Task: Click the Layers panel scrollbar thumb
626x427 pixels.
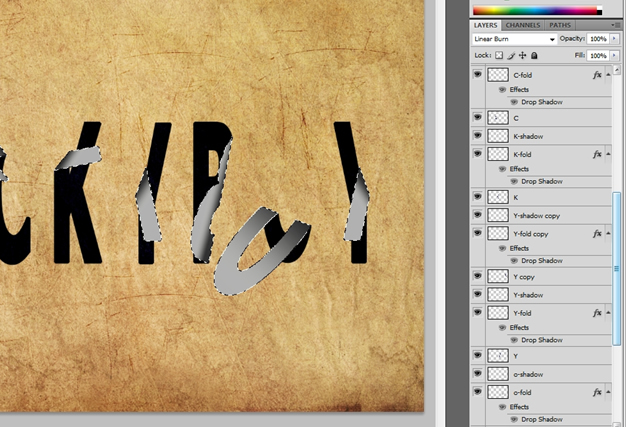Action: pos(616,269)
